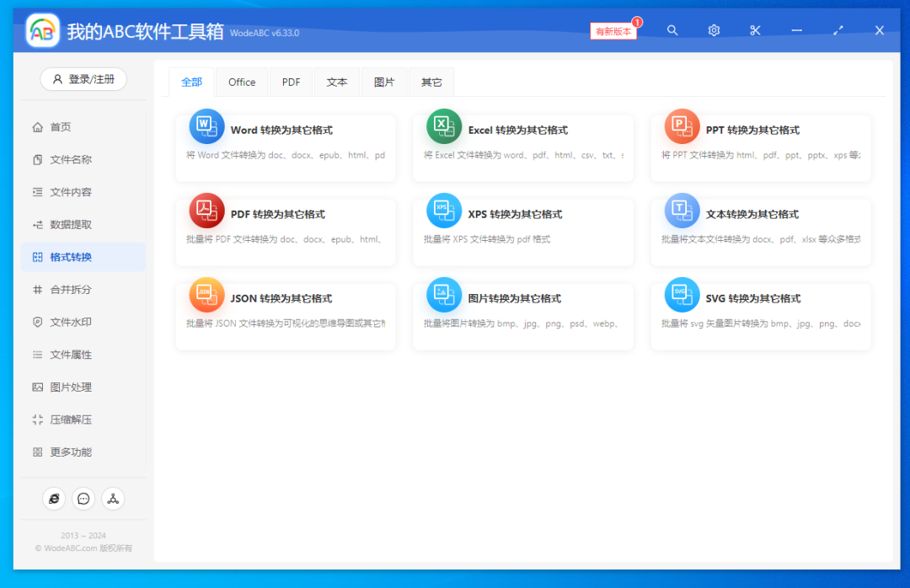This screenshot has height=588, width=910.
Task: Click description starting '将 Excel 文件转换为 word'
Action: point(523,155)
